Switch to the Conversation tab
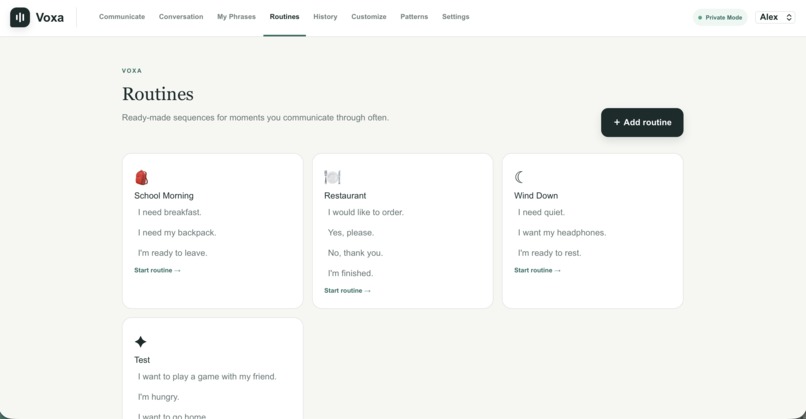 point(181,17)
